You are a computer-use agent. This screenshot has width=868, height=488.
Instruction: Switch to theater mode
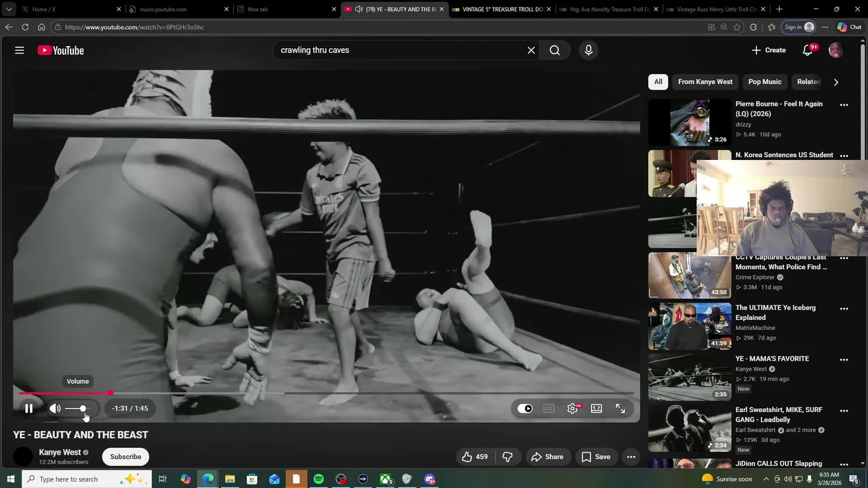(x=596, y=409)
